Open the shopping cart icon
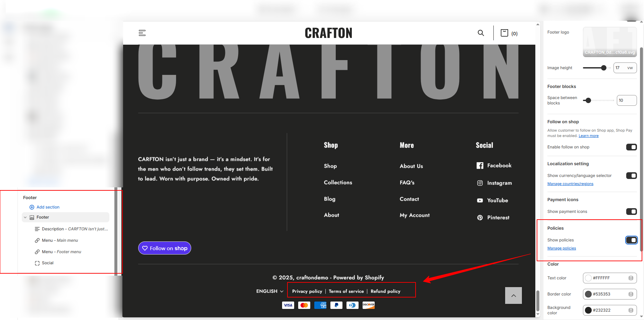Screen dimensions: 644x320 click(x=504, y=33)
